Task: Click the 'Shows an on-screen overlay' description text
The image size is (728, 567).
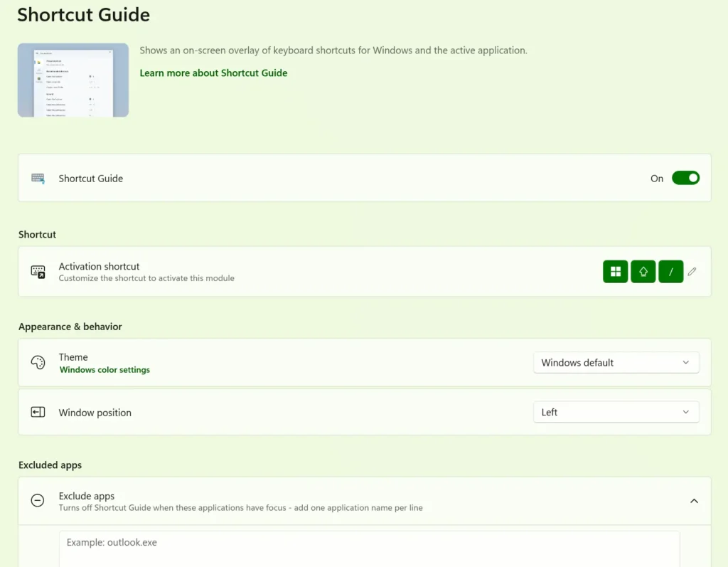Action: [x=333, y=51]
